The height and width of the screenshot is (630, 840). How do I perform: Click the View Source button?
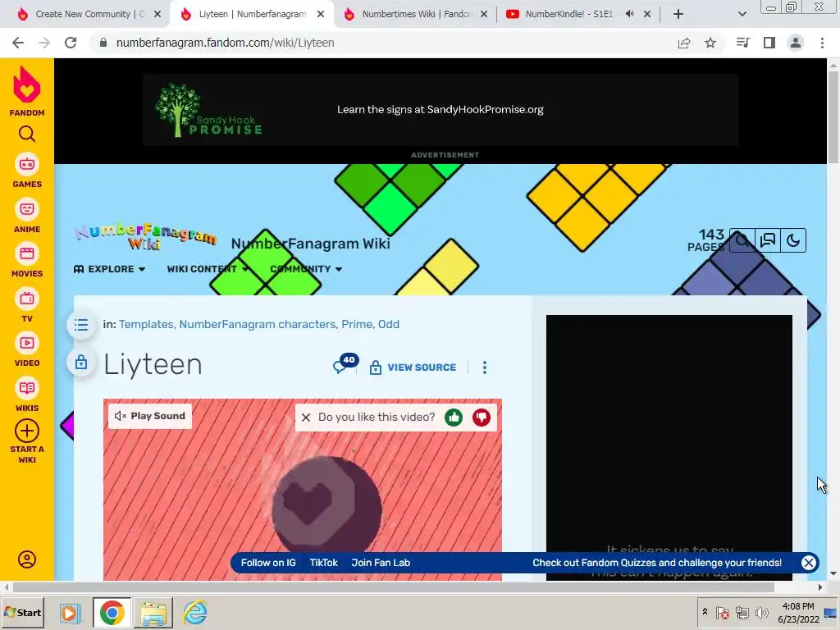coord(413,367)
